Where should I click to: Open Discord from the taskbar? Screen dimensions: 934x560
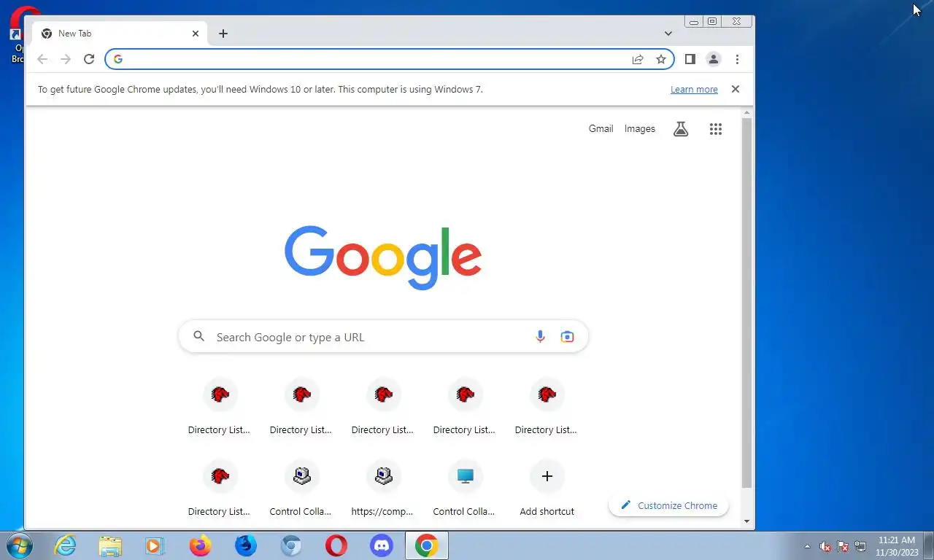382,545
